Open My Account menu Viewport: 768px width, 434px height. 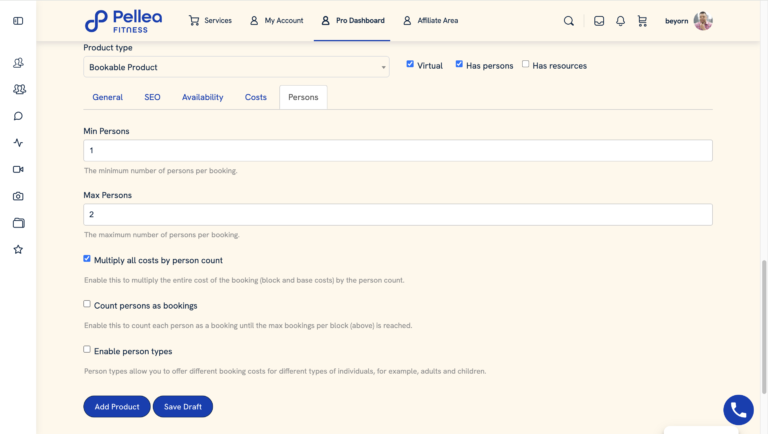[x=276, y=21]
